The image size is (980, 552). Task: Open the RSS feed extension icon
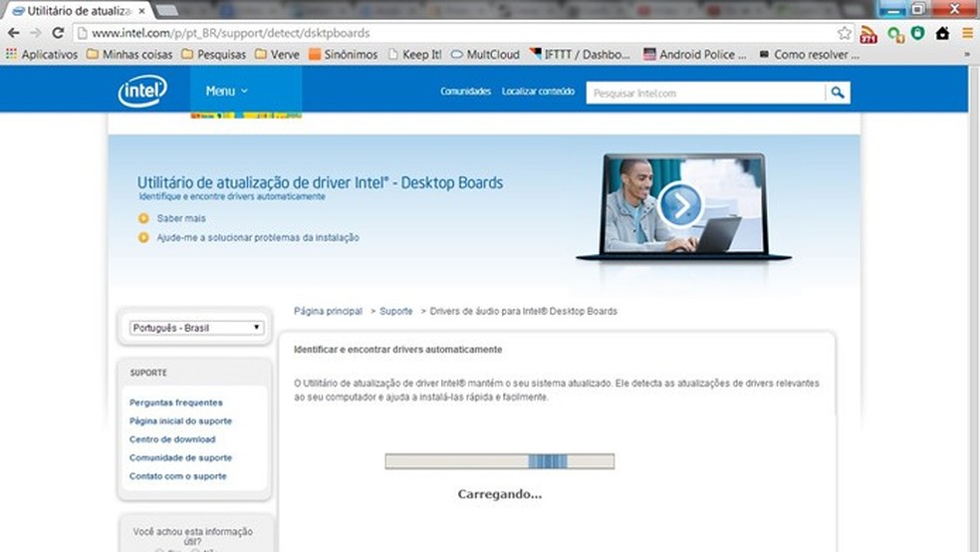(x=868, y=35)
